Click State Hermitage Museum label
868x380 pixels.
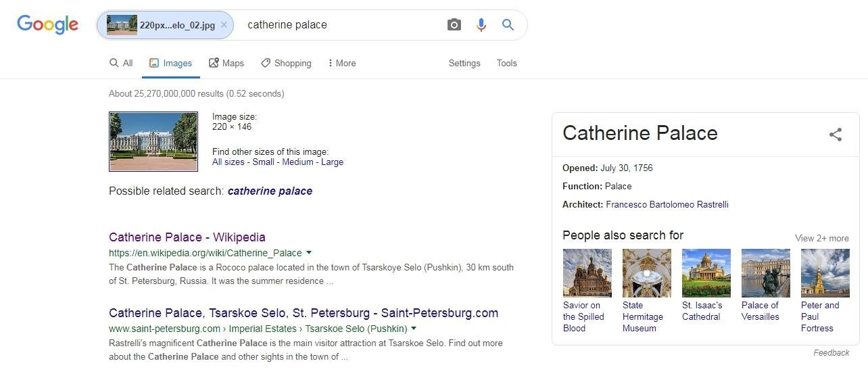coord(643,316)
